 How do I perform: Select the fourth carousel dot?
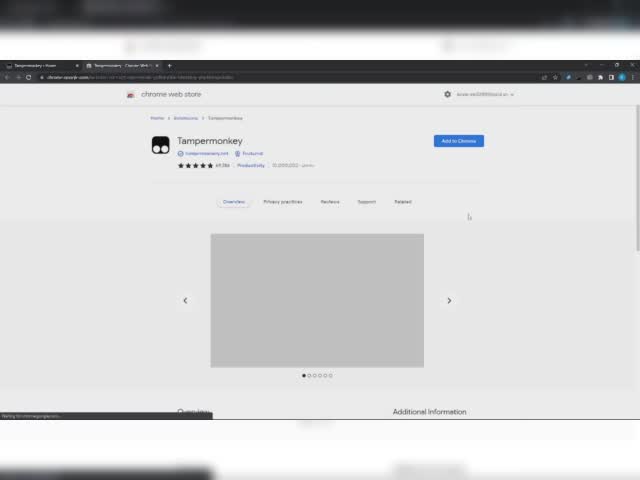point(320,376)
